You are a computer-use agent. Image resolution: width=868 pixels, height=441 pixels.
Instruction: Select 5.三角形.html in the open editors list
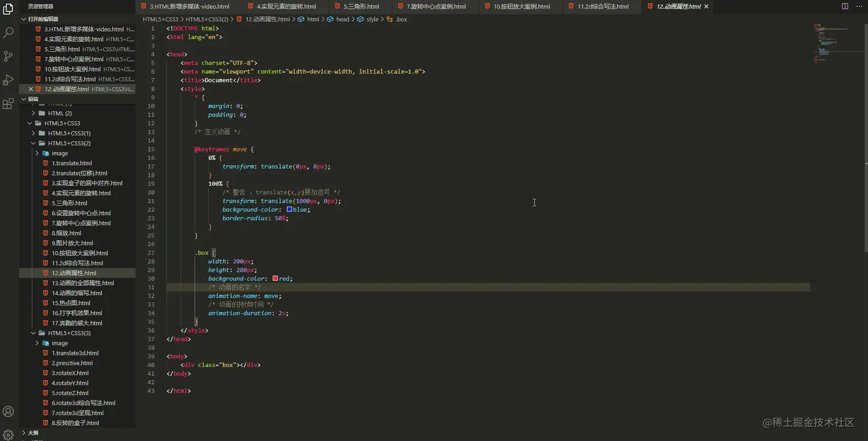click(77, 49)
